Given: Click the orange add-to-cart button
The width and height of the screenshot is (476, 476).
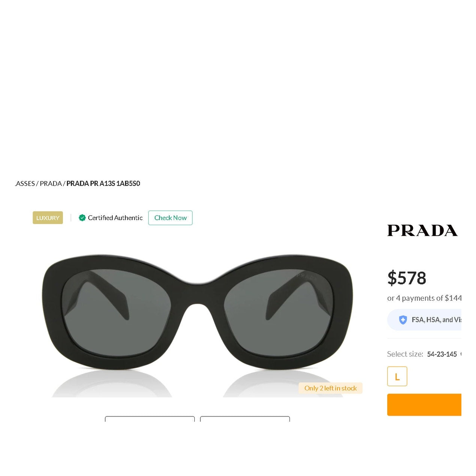Looking at the screenshot, I should (x=424, y=405).
